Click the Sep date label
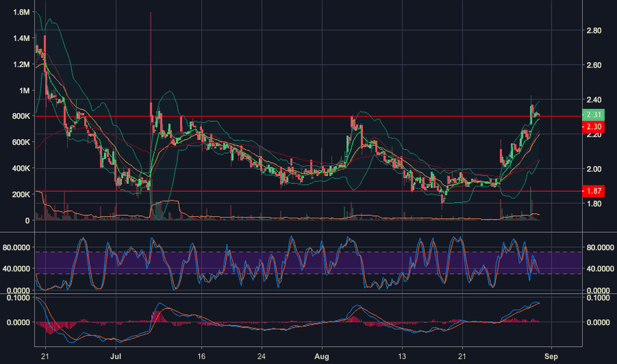The height and width of the screenshot is (364, 617). coord(551,356)
